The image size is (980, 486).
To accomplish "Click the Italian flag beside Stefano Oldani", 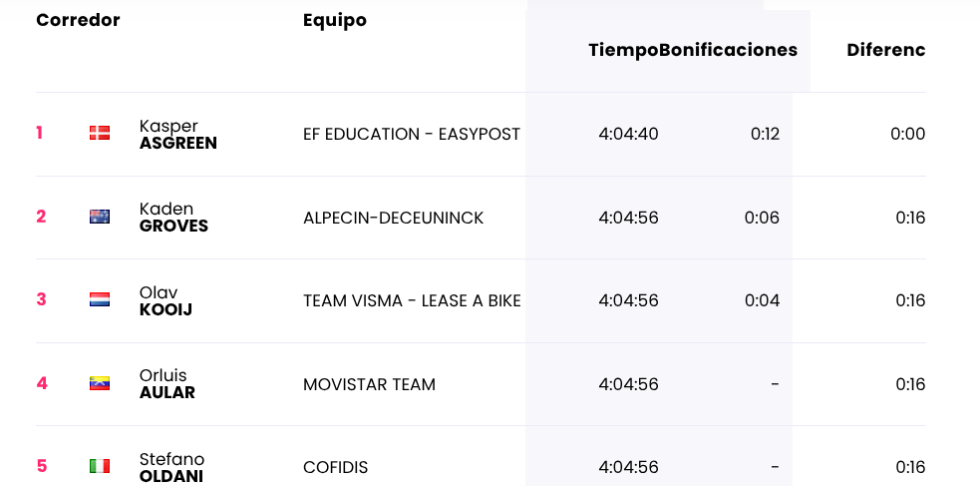I will click(x=100, y=466).
